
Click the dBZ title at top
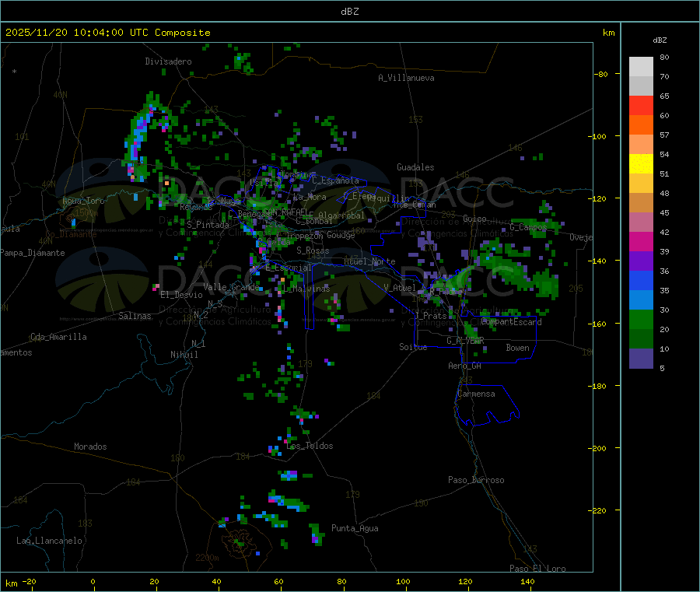(x=349, y=12)
